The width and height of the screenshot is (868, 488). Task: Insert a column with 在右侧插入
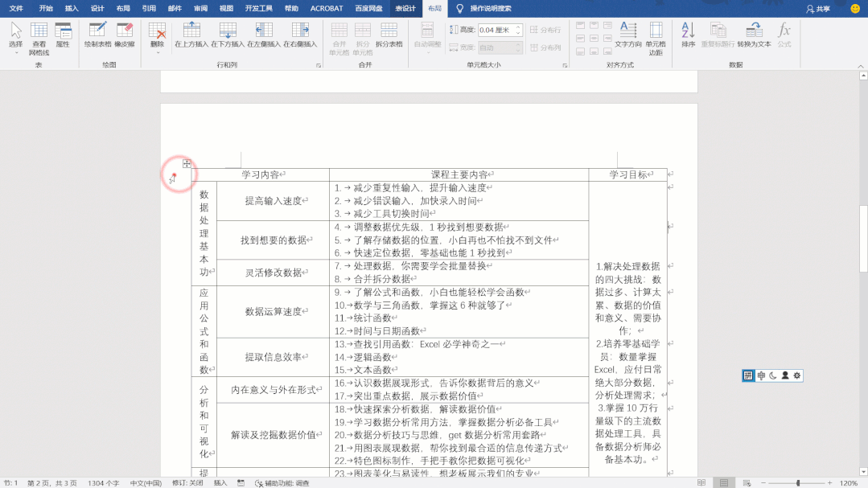point(300,35)
